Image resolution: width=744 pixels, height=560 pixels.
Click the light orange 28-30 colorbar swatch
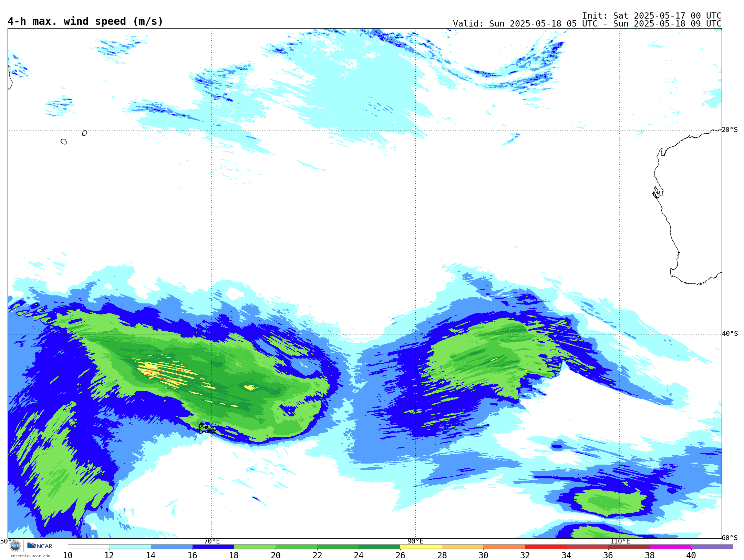[463, 547]
